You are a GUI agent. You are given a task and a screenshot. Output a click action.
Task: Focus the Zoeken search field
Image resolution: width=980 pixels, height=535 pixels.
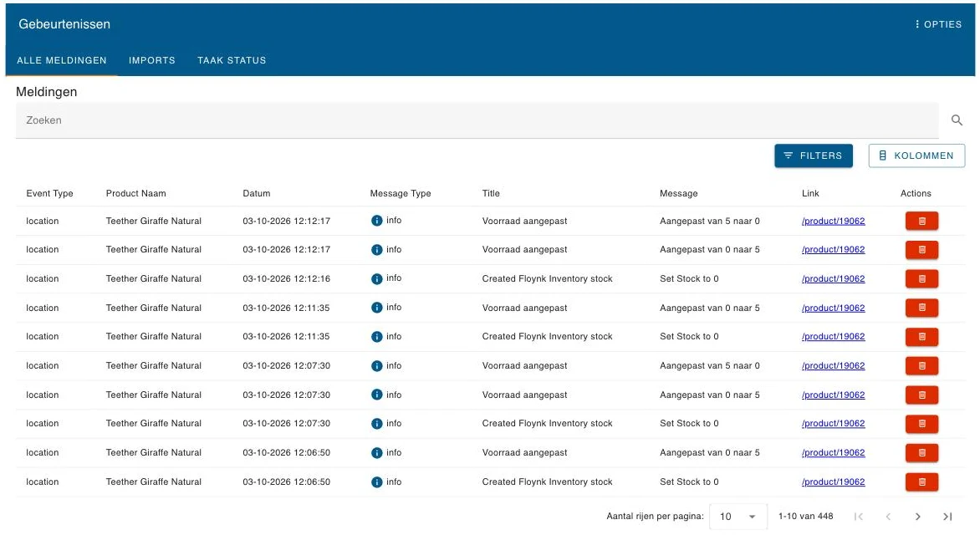click(477, 120)
